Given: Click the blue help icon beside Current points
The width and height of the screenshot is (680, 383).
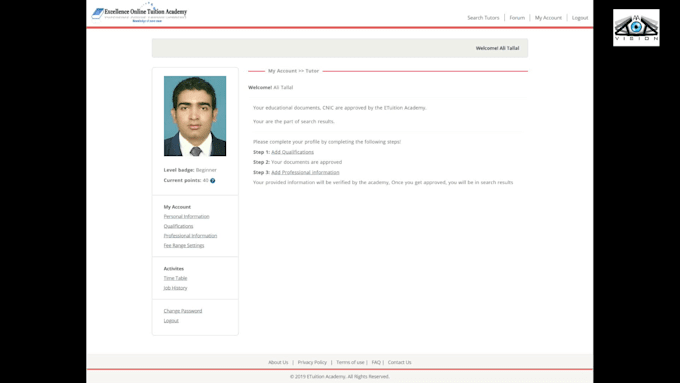Looking at the screenshot, I should [x=212, y=180].
